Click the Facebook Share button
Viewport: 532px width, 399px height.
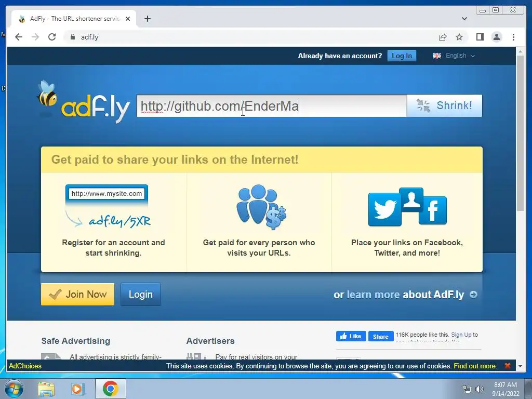(x=381, y=336)
